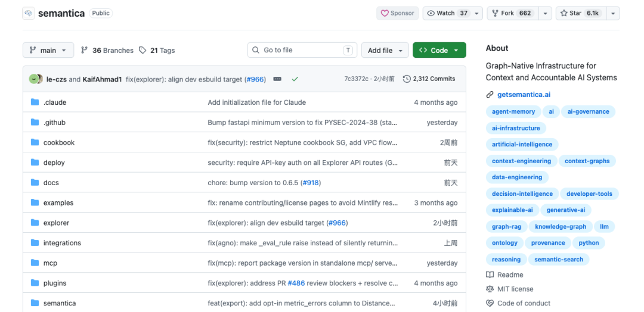Open the le-czs author link
The width and height of the screenshot is (644, 312).
[57, 79]
